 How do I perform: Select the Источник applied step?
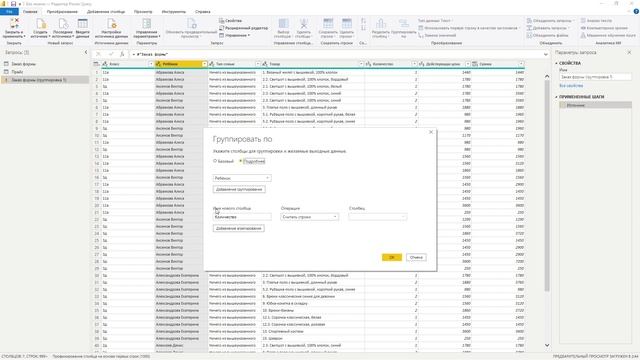tap(595, 105)
